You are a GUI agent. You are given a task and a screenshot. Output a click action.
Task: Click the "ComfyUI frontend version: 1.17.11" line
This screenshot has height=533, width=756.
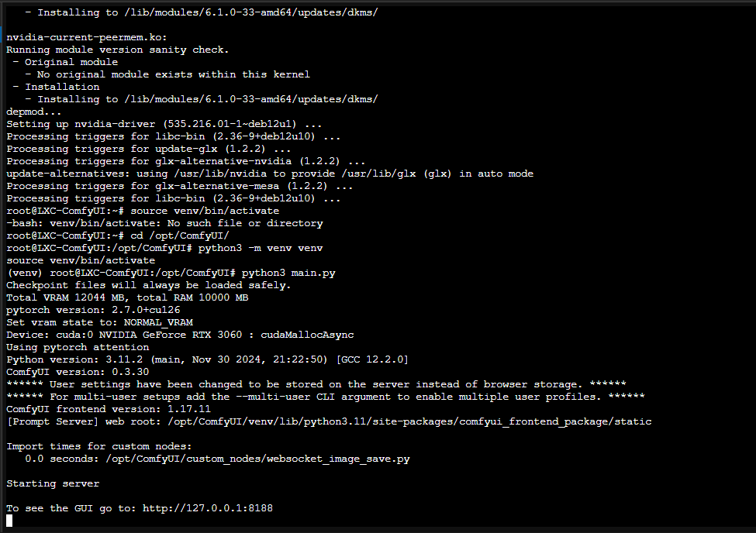(x=109, y=409)
